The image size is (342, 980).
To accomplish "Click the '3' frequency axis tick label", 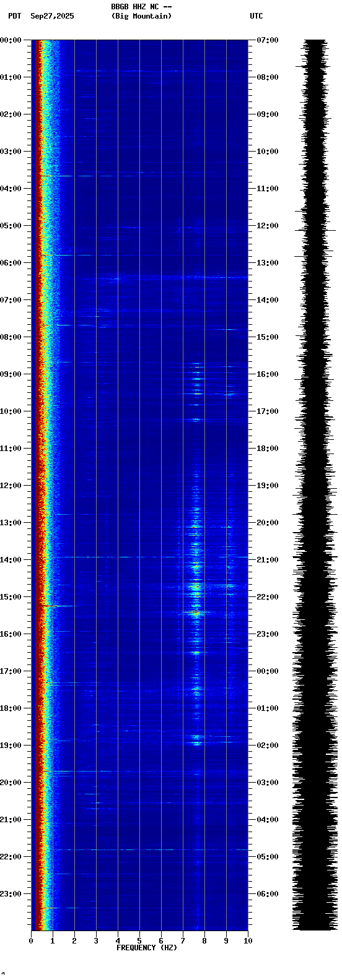I will click(96, 941).
